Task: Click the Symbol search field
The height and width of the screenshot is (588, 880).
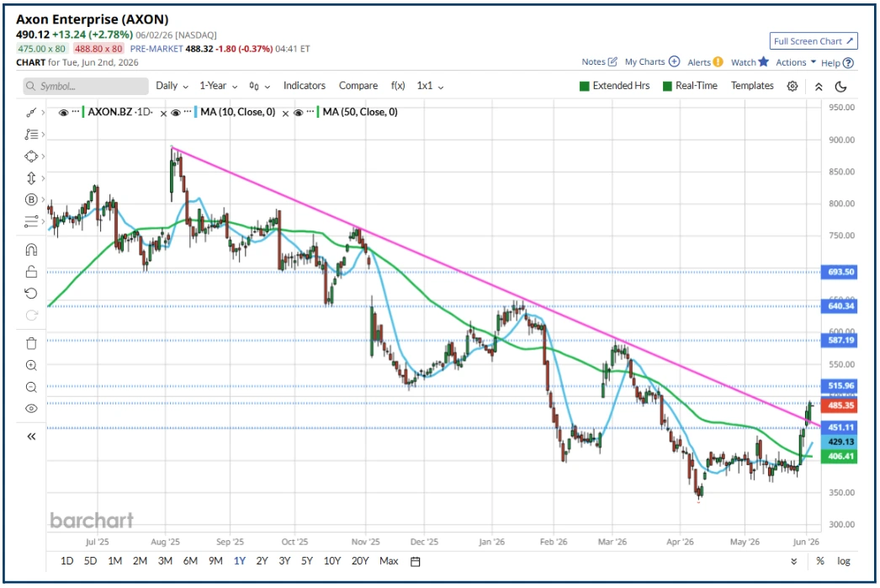Action: pyautogui.click(x=86, y=87)
